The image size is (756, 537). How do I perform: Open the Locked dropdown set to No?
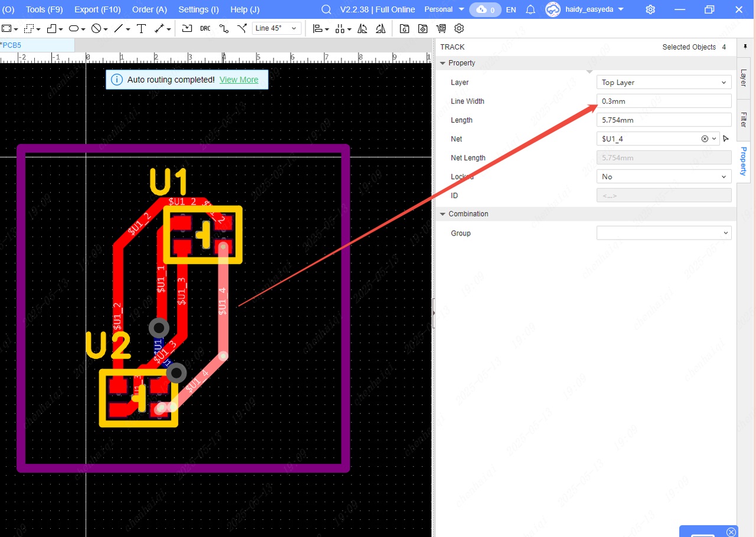(x=664, y=176)
